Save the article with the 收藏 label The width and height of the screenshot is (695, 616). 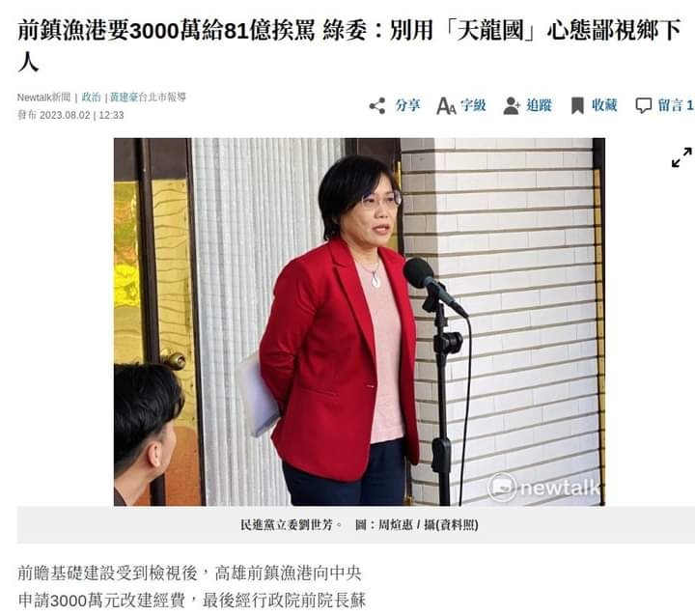[604, 105]
